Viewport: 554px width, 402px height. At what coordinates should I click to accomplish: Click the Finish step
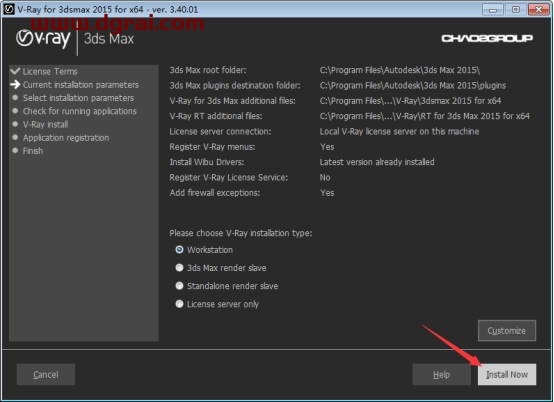[33, 151]
